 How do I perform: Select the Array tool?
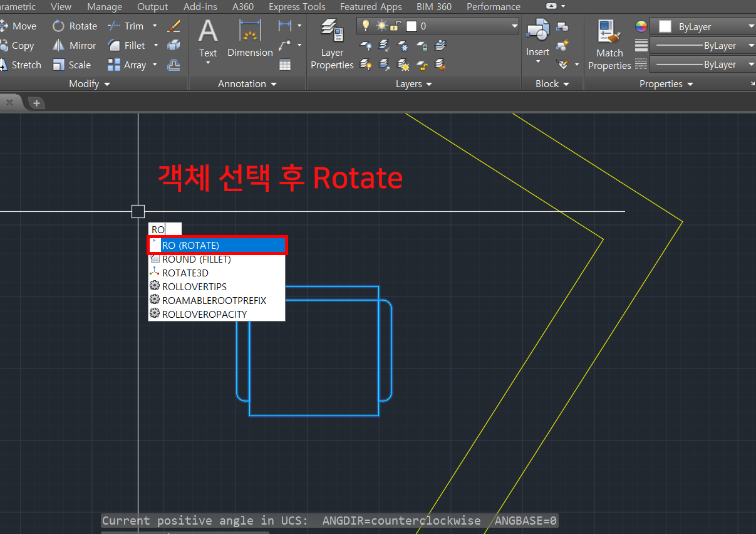tap(127, 65)
